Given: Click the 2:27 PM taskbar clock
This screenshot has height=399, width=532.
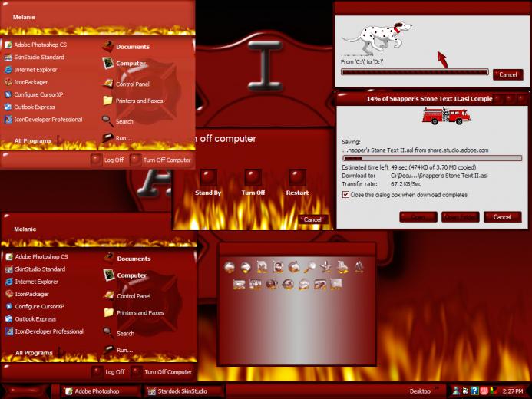Looking at the screenshot, I should 513,391.
